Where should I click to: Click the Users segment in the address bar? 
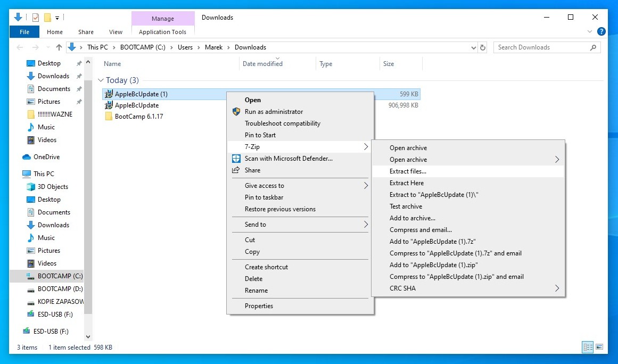pos(185,47)
